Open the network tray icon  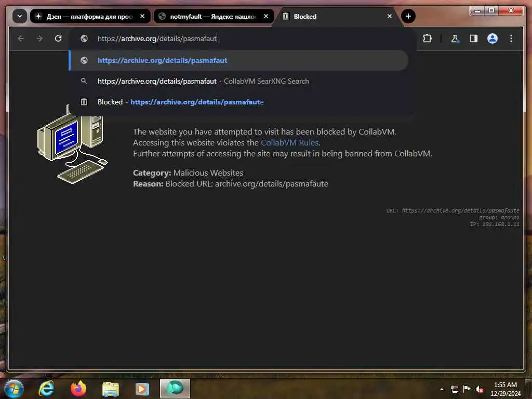pyautogui.click(x=454, y=389)
